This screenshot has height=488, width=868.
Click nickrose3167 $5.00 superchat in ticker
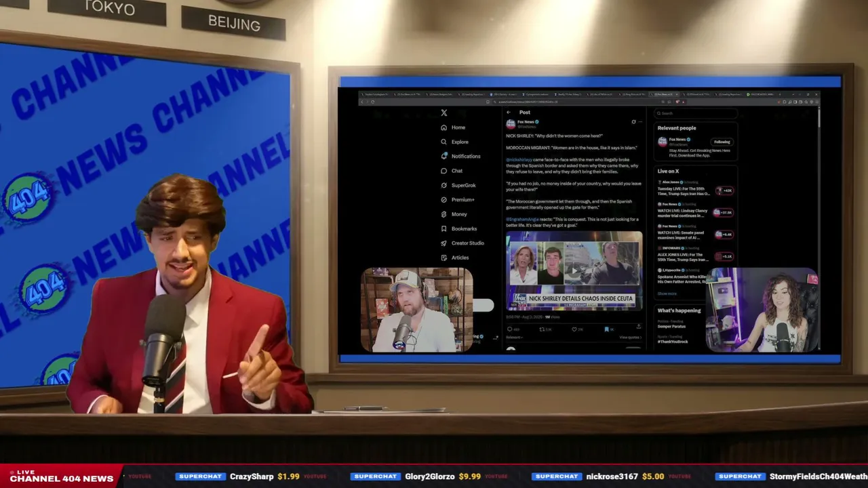(599, 476)
